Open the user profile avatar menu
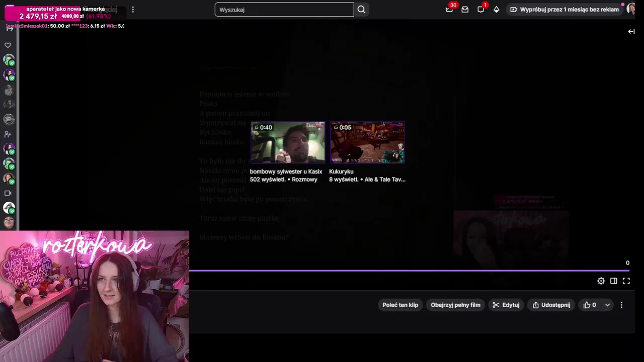 coord(632,9)
